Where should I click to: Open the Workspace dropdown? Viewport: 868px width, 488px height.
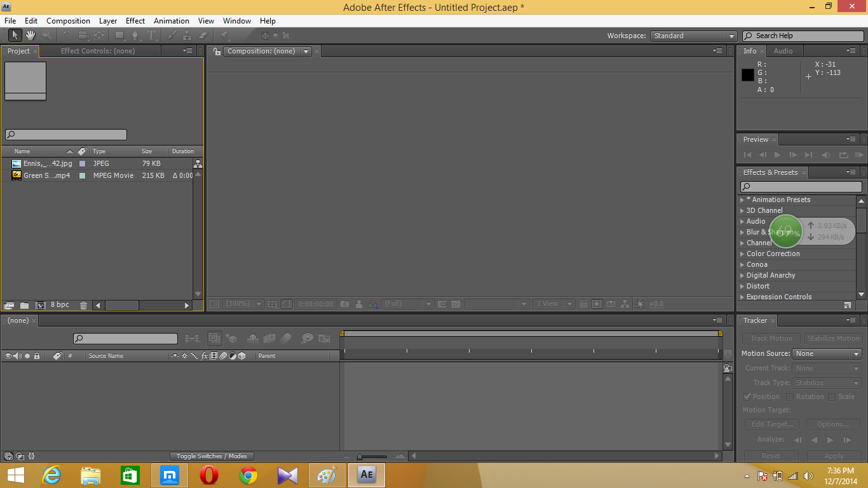693,36
